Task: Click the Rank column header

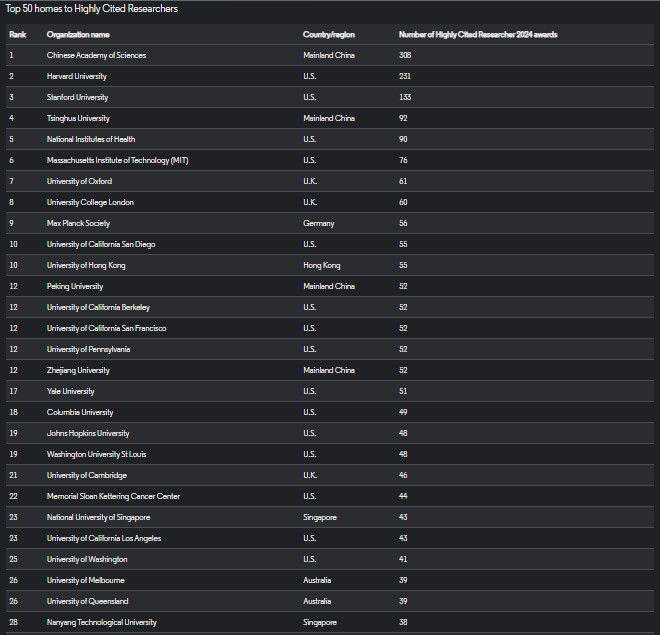Action: (17, 35)
